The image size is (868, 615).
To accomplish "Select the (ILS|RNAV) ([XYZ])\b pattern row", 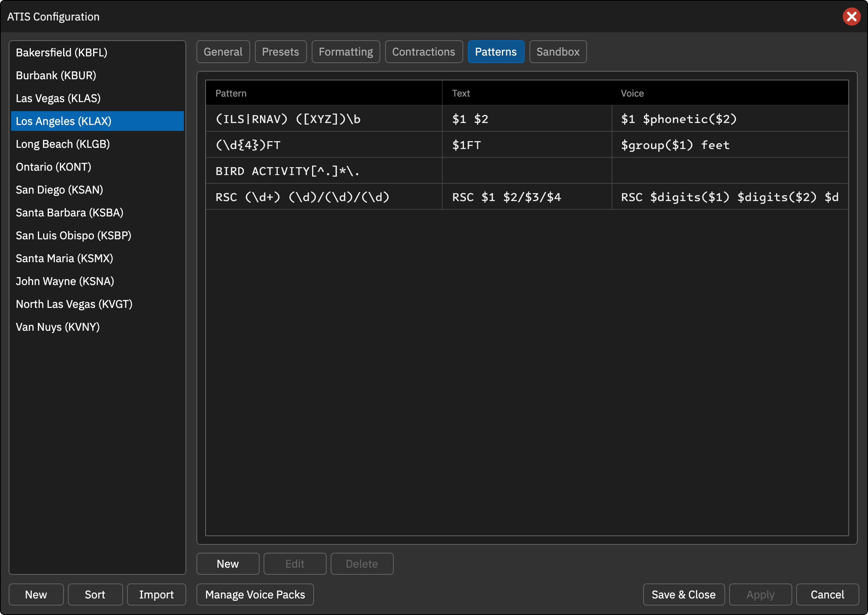I will (x=527, y=119).
